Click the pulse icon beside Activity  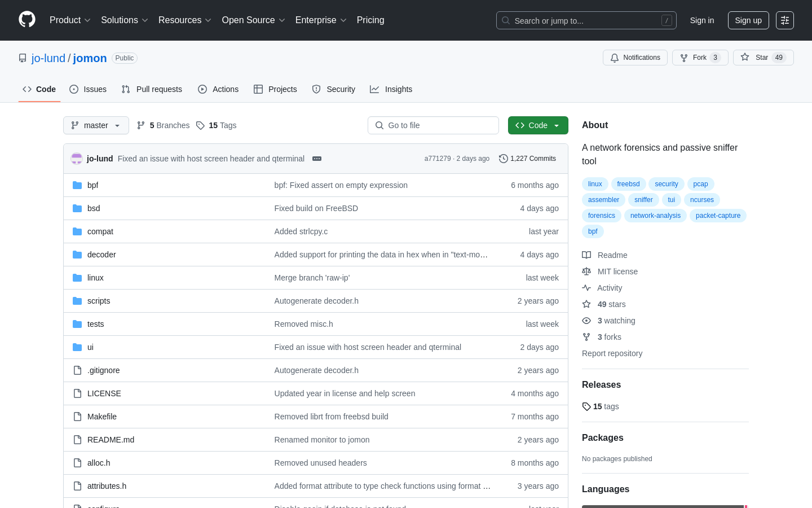586,288
